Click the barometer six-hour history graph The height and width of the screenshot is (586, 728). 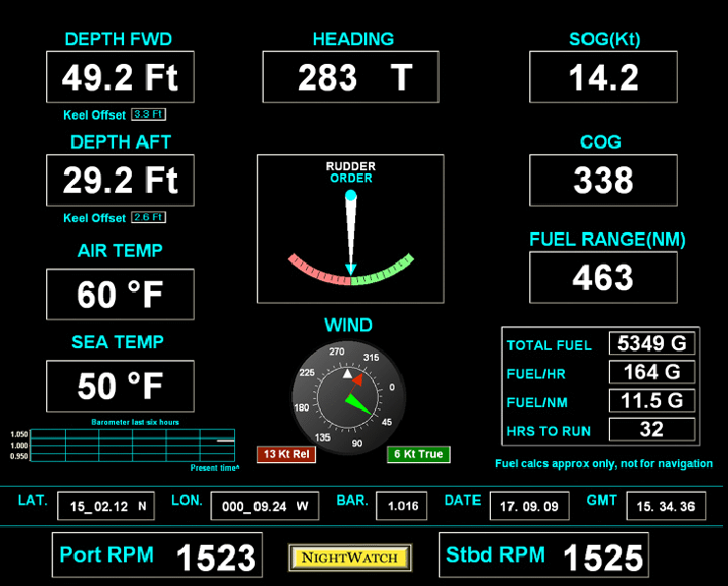click(133, 445)
